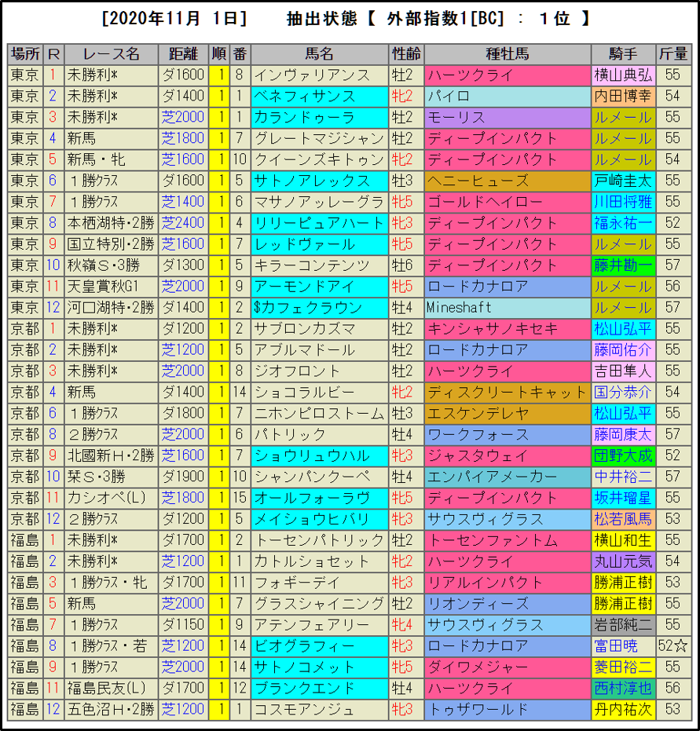Select the レース名 column header

(111, 54)
